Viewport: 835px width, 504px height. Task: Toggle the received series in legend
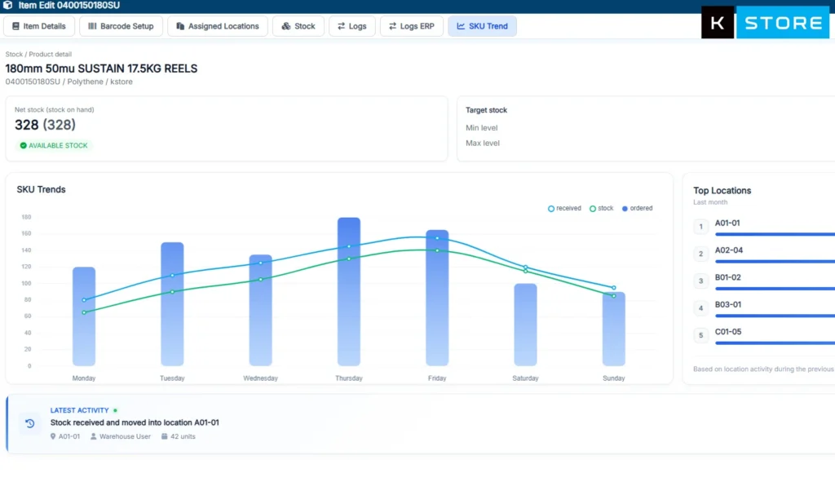564,208
